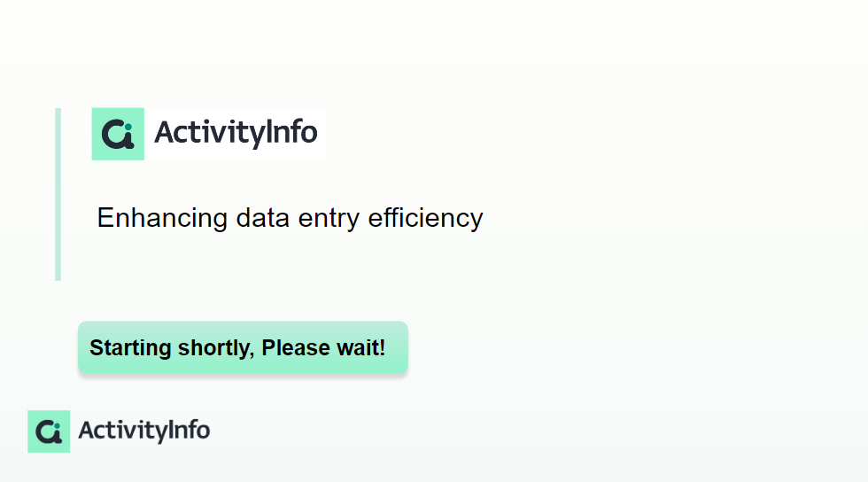Screen dimensions: 868x482
Task: Click the top ActivityInfo logo icon
Action: 118,134
